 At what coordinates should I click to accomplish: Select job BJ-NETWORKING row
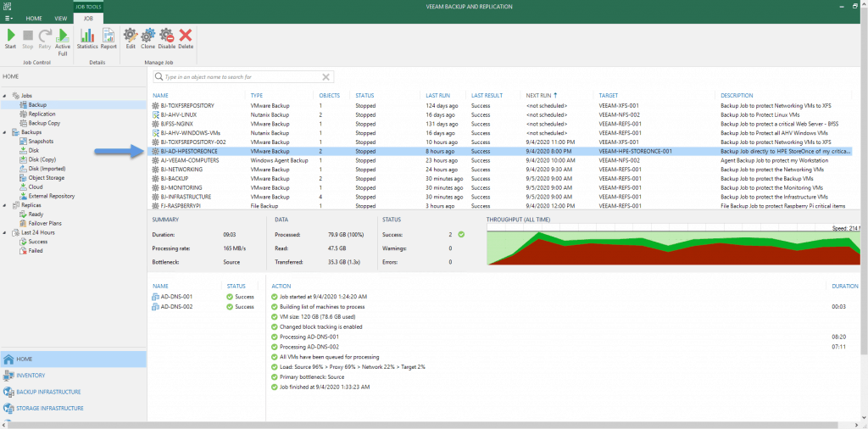pos(500,170)
